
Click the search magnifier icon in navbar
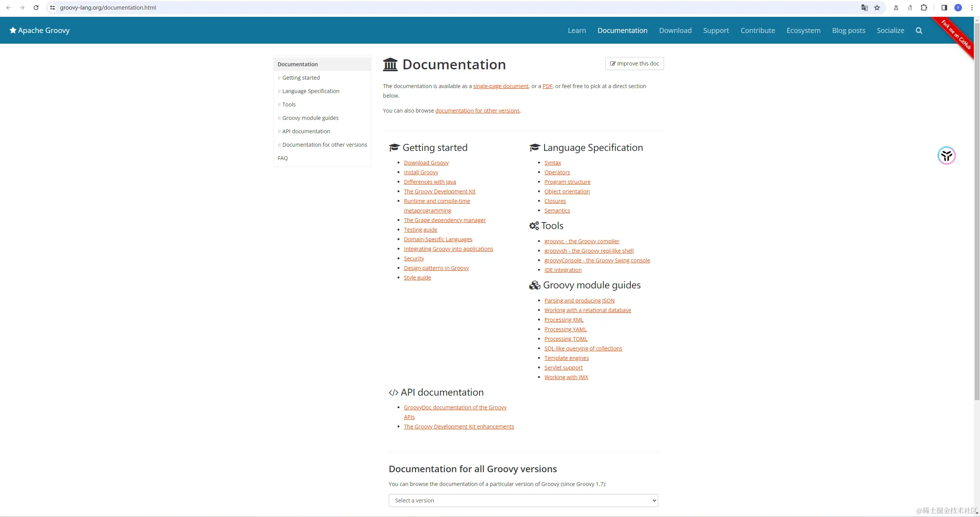(x=919, y=31)
